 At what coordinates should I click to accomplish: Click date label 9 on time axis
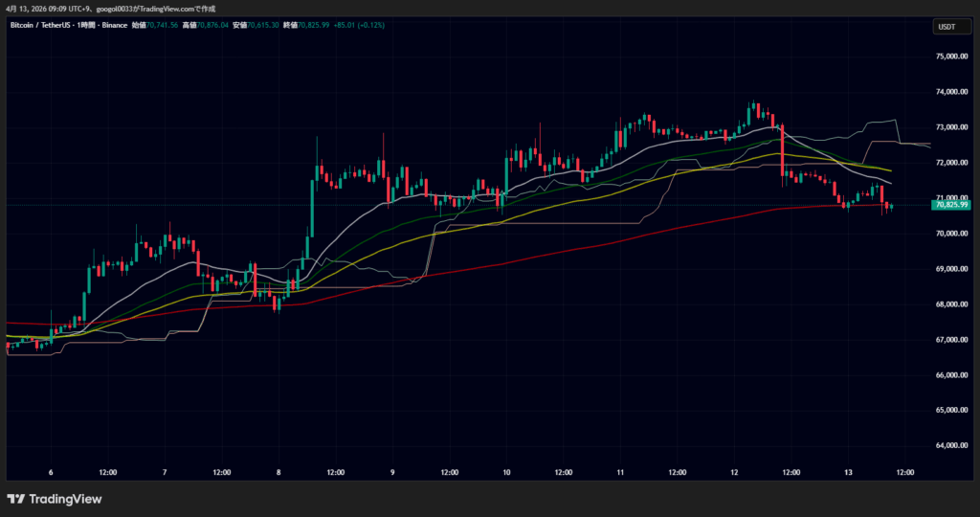[392, 473]
